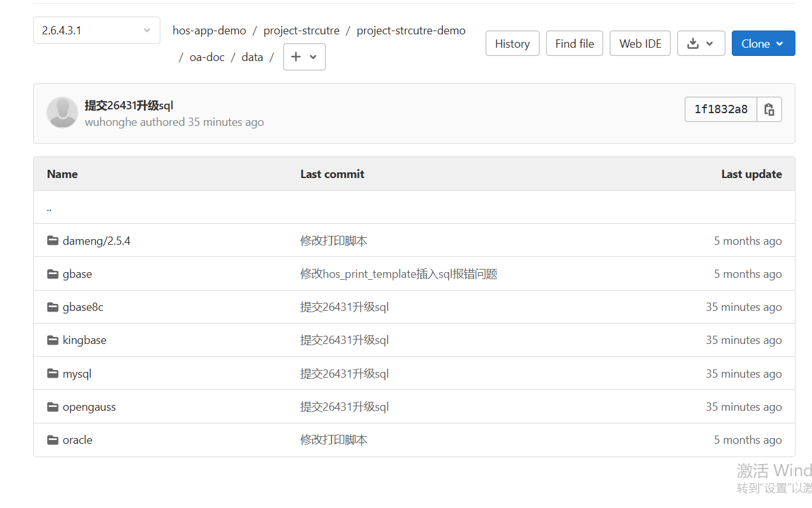Open the gbase8c folder
Viewport: 812px width, 508px height.
83,307
